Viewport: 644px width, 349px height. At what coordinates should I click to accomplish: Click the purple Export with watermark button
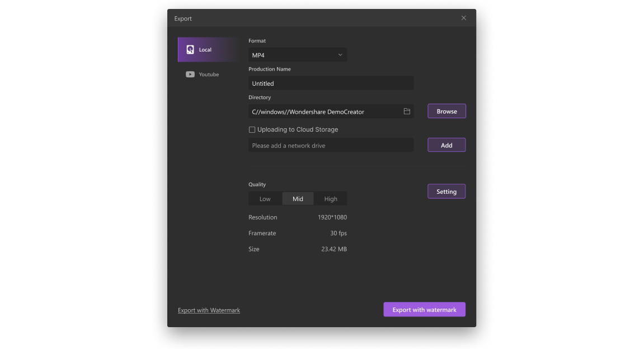[x=424, y=310]
